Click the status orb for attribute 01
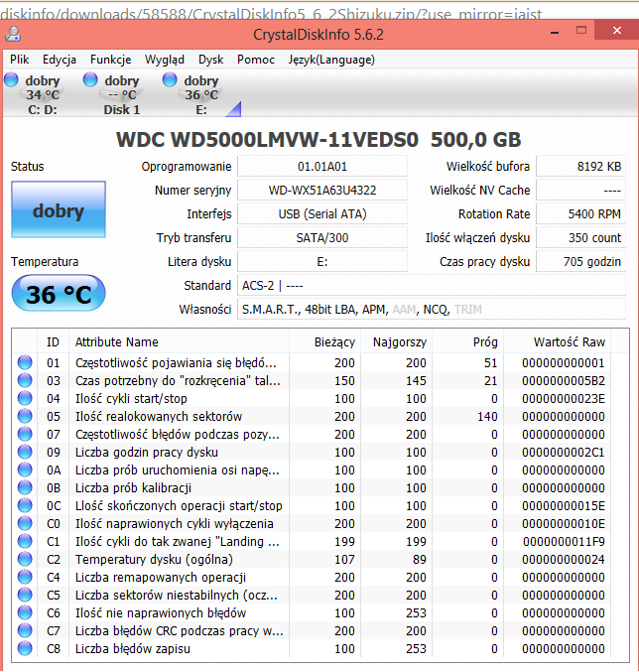Screen dimensions: 639x672 tap(25, 362)
